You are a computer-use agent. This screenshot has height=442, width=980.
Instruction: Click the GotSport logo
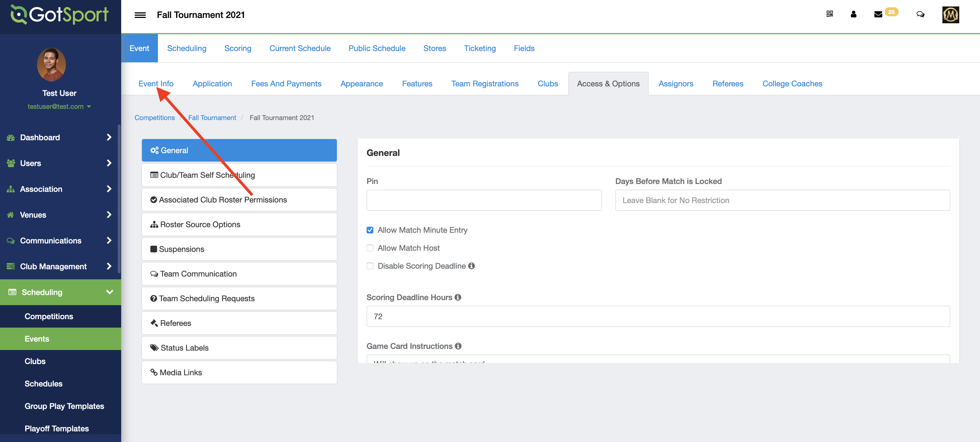60,15
